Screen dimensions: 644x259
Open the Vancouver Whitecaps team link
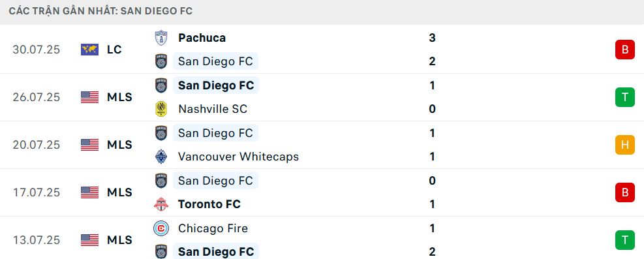tap(239, 157)
